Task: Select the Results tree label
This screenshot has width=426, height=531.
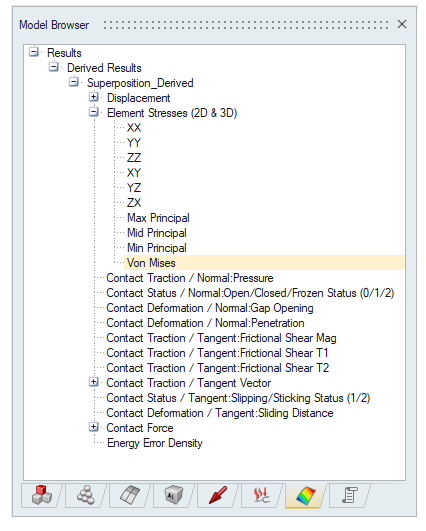Action: pyautogui.click(x=64, y=53)
